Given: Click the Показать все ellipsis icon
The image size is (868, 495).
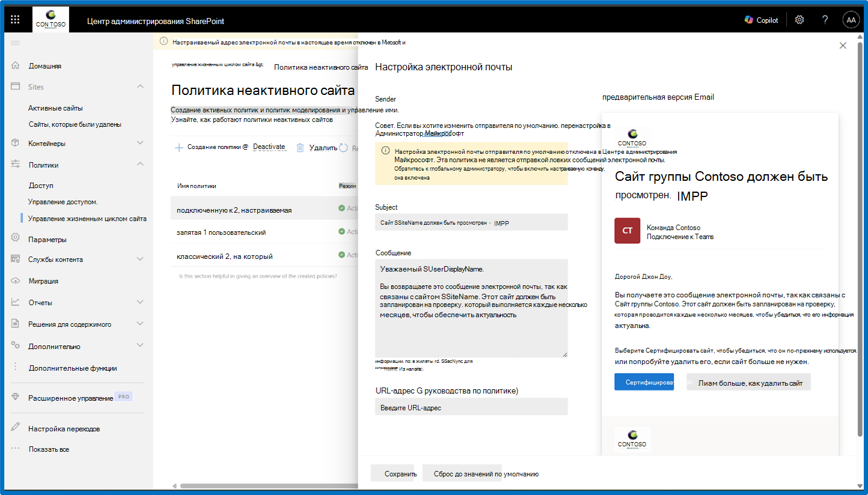Looking at the screenshot, I should (16, 449).
